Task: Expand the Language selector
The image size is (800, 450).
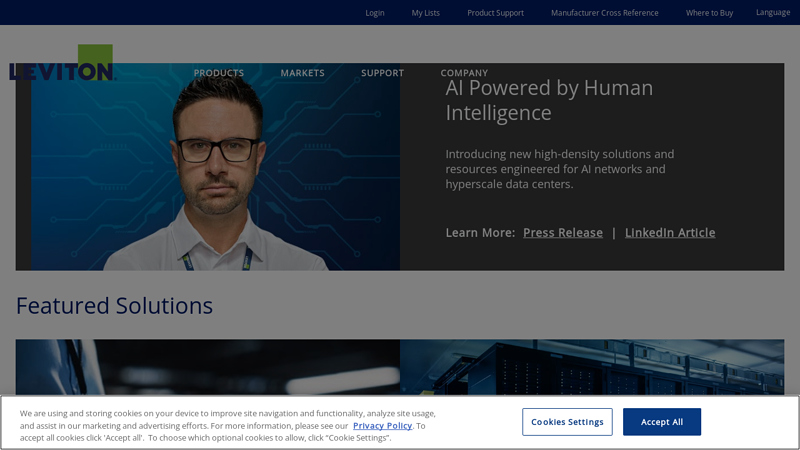Action: 772,13
